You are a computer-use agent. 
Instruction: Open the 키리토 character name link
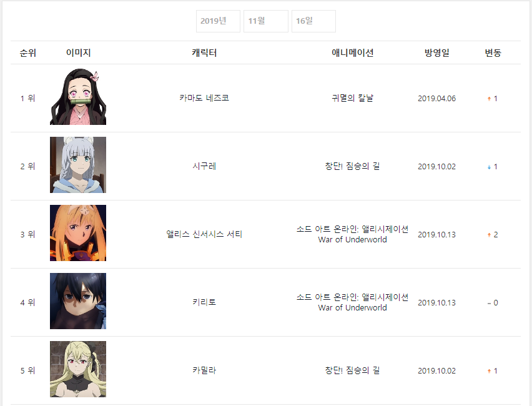[204, 302]
